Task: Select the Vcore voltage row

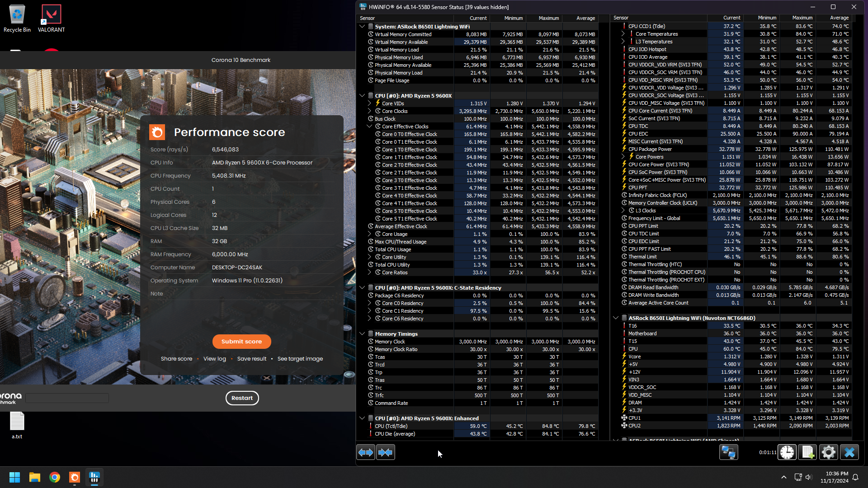Action: click(731, 357)
